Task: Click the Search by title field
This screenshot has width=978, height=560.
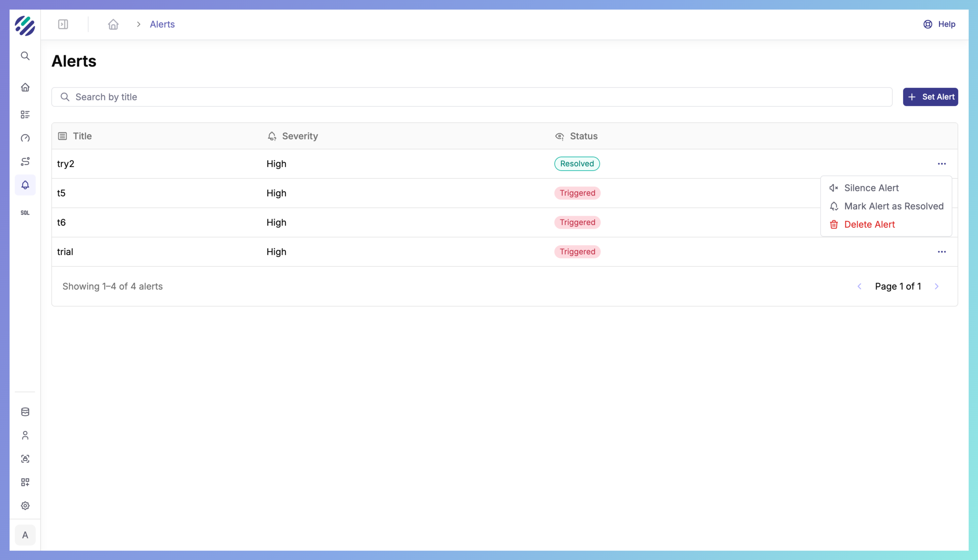Action: tap(471, 97)
